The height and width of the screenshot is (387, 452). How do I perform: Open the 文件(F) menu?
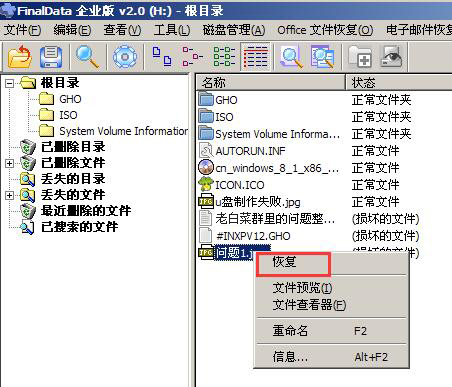22,30
